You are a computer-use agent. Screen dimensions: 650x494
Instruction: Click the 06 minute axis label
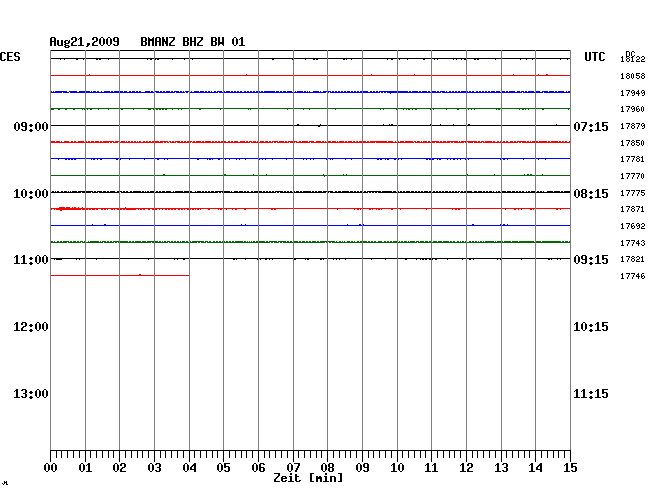click(258, 468)
